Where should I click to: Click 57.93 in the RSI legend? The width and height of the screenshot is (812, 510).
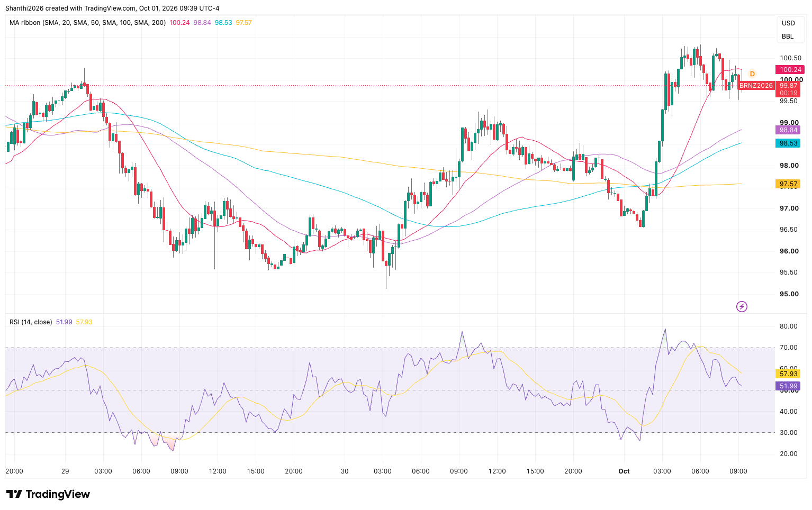point(84,322)
